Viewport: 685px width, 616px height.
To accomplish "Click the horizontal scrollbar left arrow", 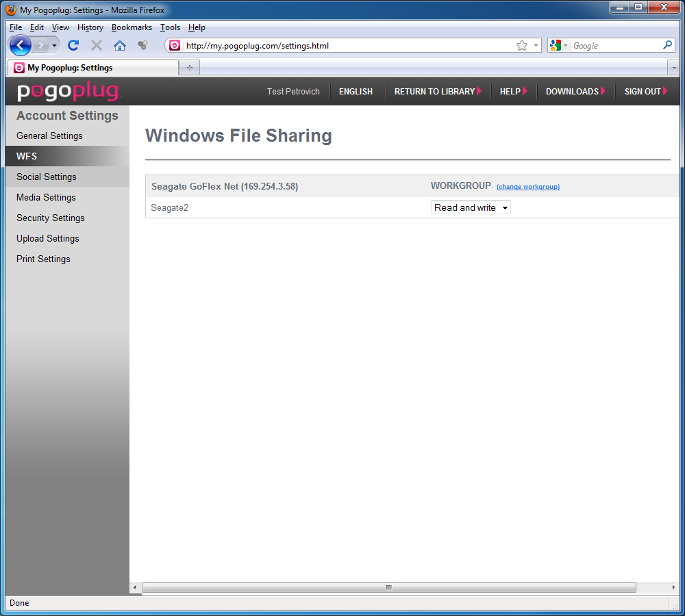I will pos(135,588).
